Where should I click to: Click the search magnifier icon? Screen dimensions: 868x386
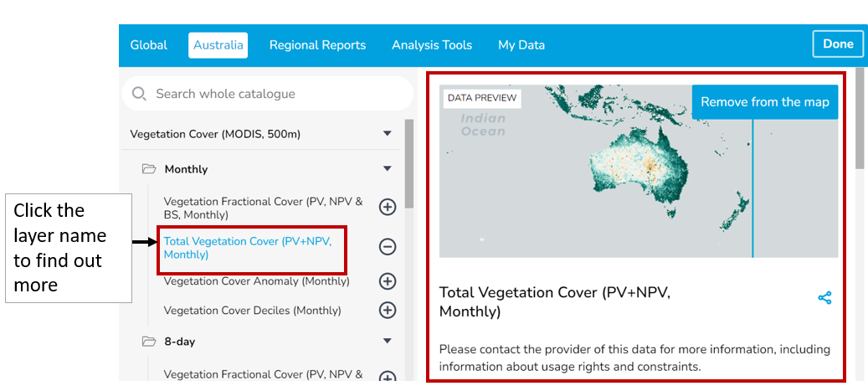click(x=140, y=94)
